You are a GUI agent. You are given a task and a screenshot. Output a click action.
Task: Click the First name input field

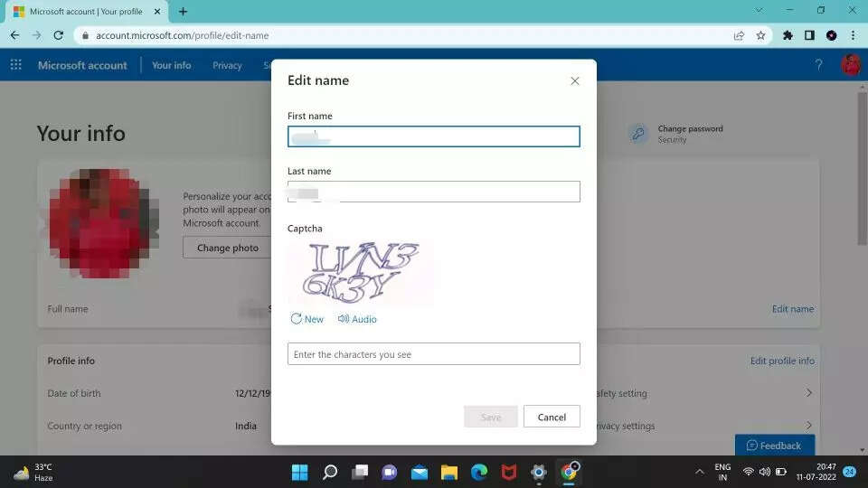[x=434, y=136]
